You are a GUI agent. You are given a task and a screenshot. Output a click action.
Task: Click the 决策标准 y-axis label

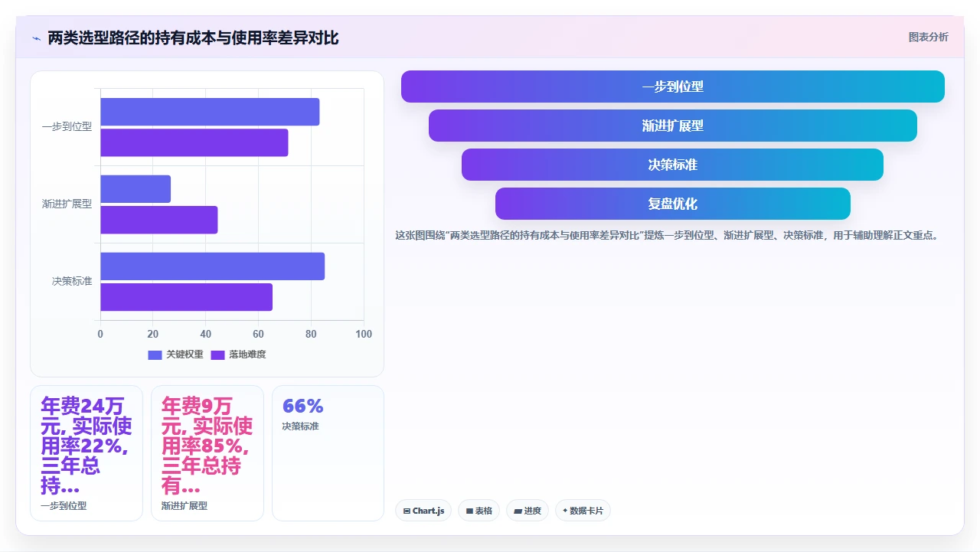72,282
